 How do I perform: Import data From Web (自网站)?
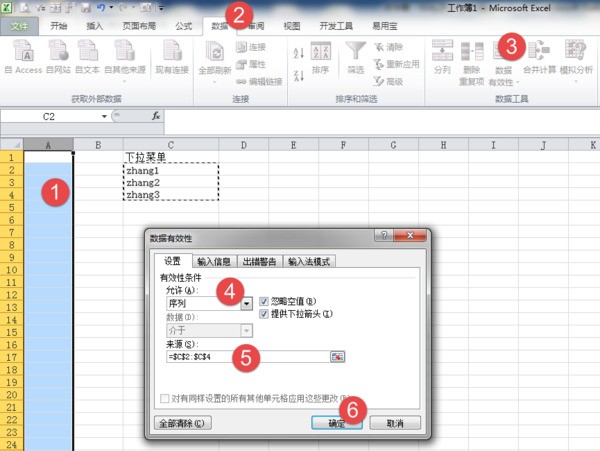click(x=58, y=57)
